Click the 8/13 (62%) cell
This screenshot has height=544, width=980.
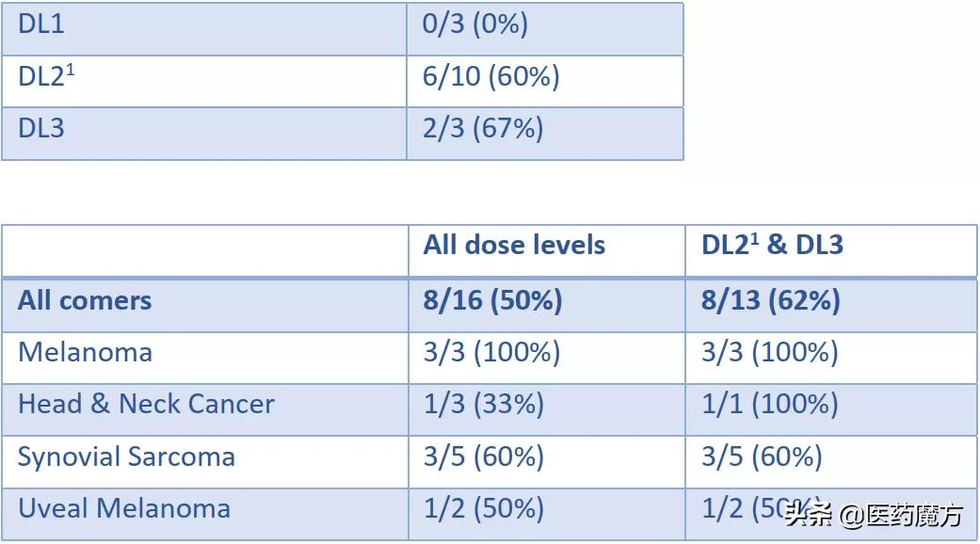[771, 301]
